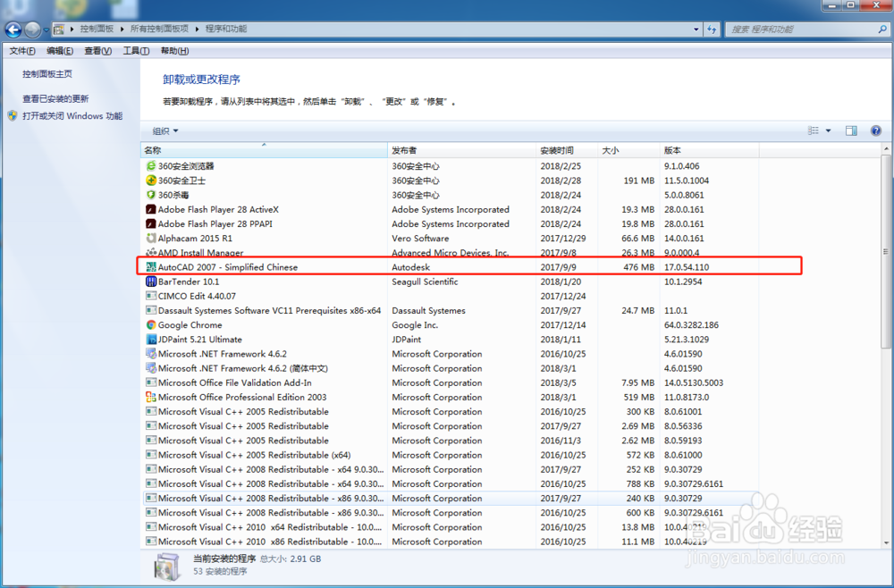Open the 编辑(E) menu

(x=59, y=51)
